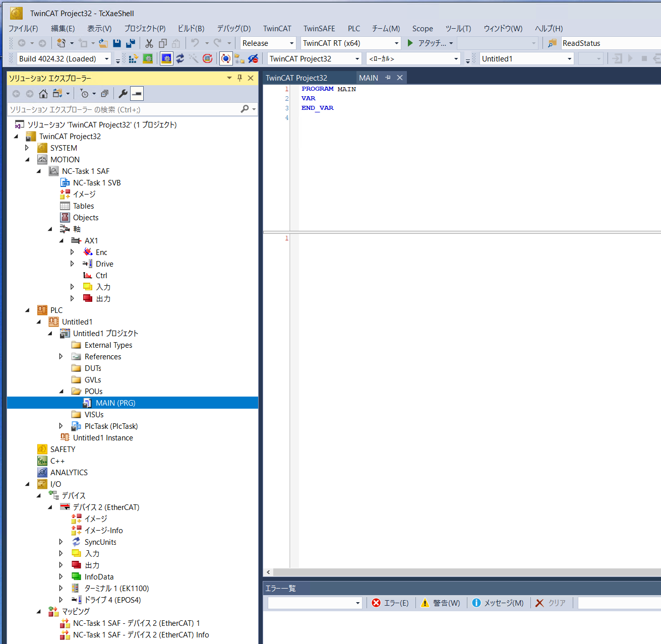Open the ファイル(F) menu
The width and height of the screenshot is (661, 644).
click(23, 29)
